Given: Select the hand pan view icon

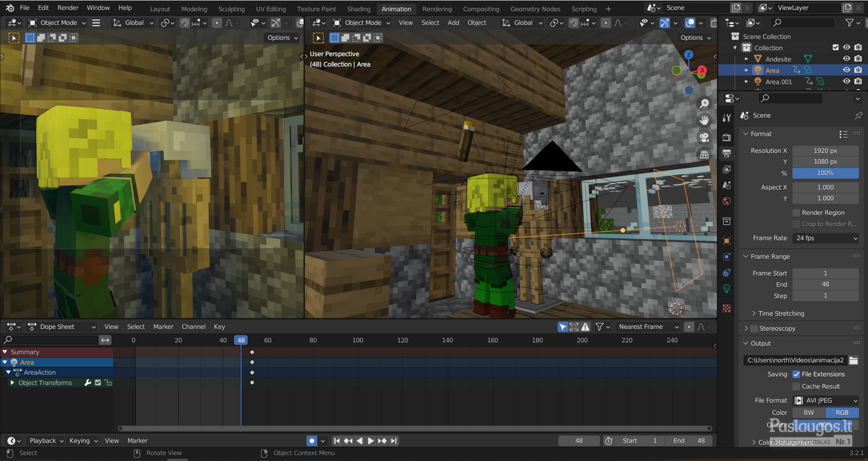Looking at the screenshot, I should pos(704,121).
